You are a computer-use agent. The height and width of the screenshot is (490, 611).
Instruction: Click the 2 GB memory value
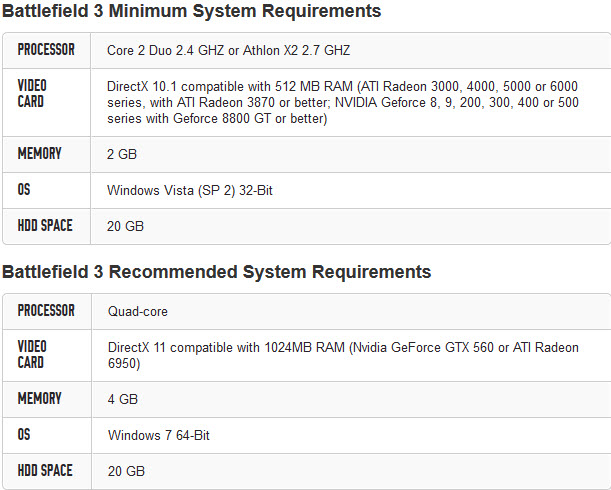[x=122, y=155]
